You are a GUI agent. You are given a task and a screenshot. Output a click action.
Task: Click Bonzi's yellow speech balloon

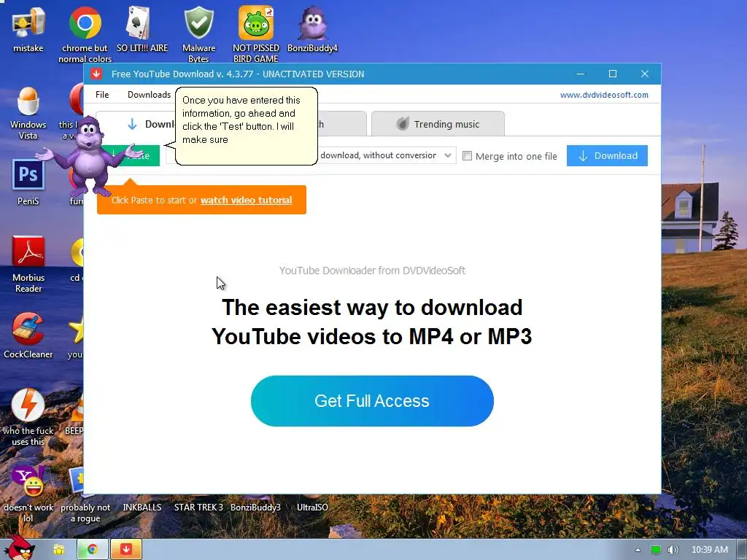pyautogui.click(x=247, y=126)
